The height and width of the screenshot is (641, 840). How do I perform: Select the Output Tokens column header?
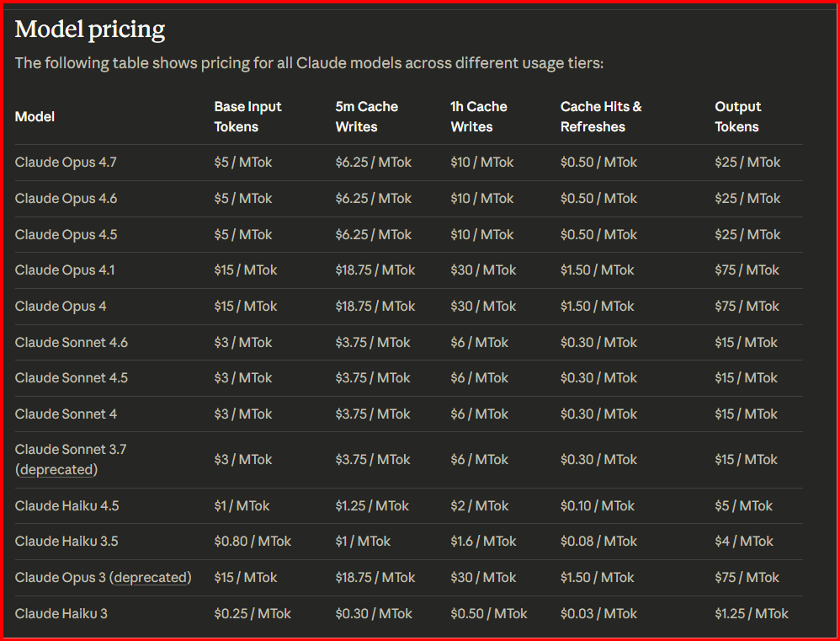tap(737, 117)
